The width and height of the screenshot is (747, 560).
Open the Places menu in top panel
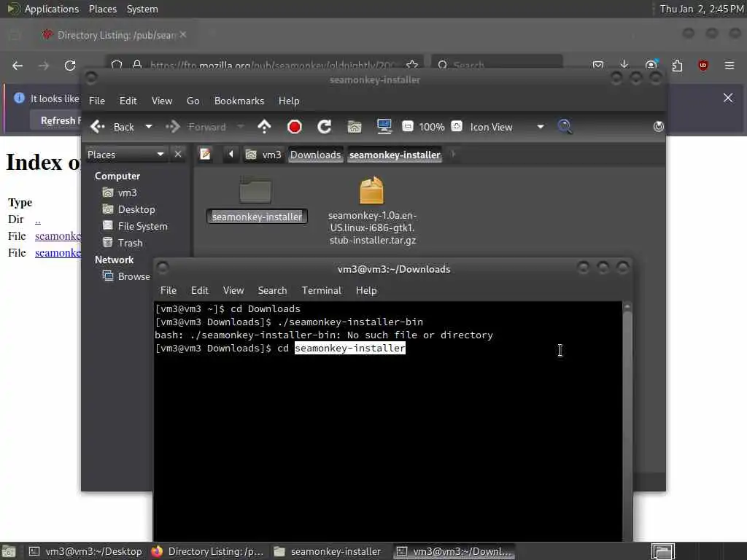[102, 9]
